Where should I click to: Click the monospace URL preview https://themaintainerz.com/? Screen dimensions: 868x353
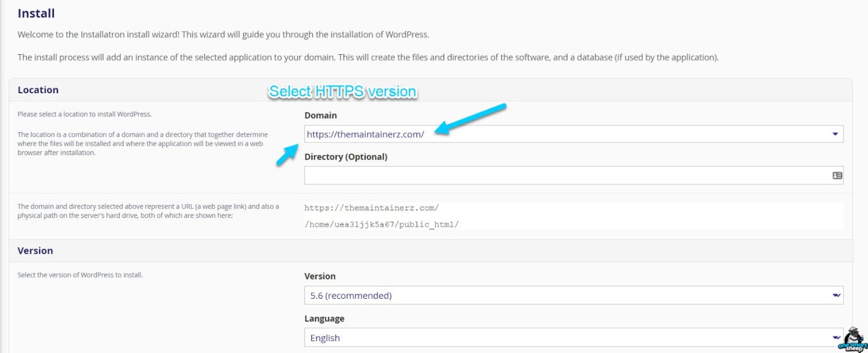371,208
